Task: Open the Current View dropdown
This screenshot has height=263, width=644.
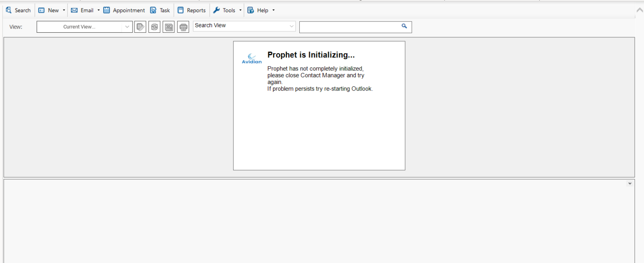Action: coord(127,26)
